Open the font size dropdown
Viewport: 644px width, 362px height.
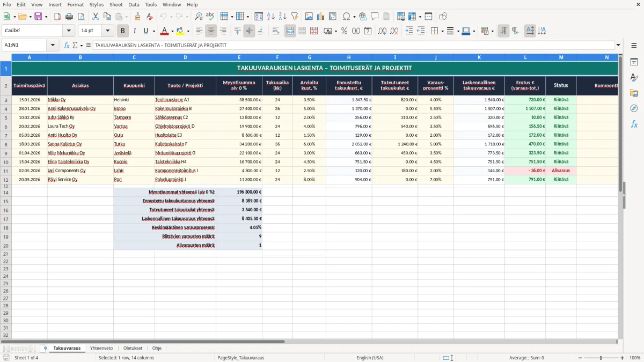point(108,31)
